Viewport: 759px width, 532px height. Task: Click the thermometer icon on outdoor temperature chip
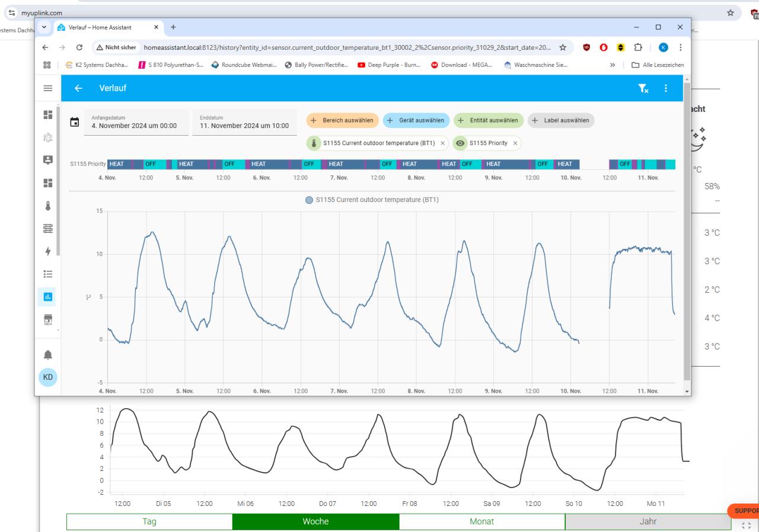point(314,143)
